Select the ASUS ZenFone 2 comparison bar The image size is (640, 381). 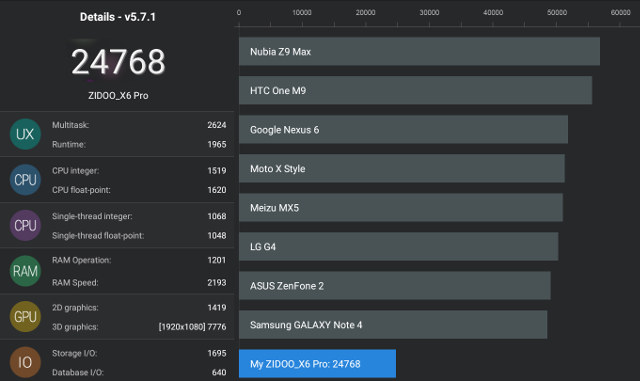click(x=395, y=285)
